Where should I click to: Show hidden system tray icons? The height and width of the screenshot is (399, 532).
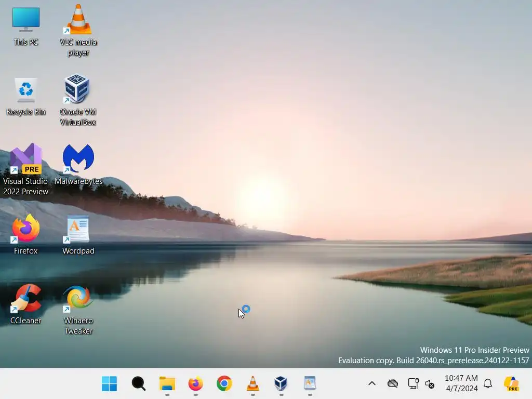(372, 383)
